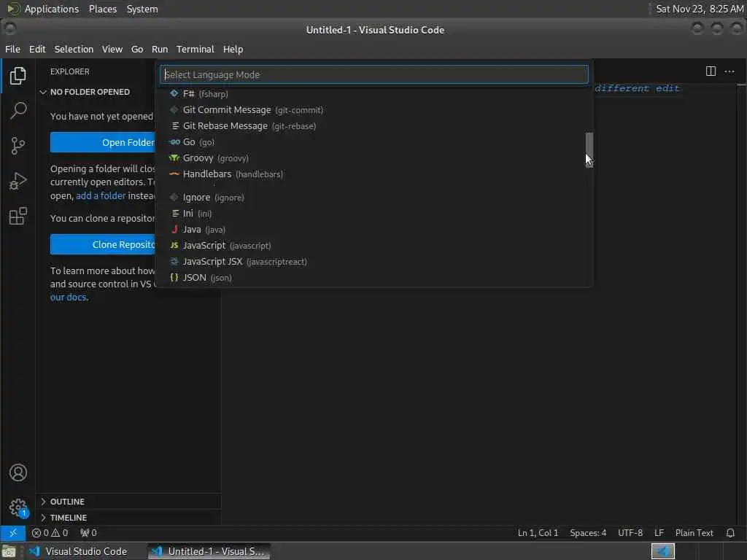
Task: Click the Split Editor Right icon
Action: click(x=711, y=71)
